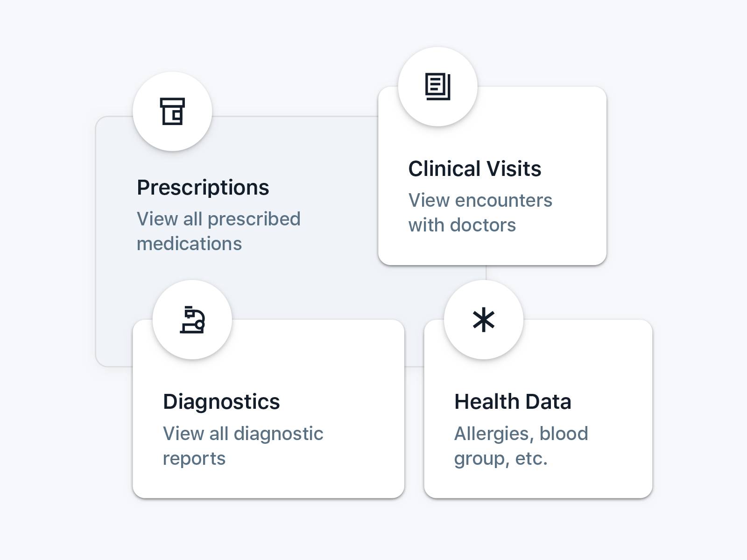The width and height of the screenshot is (747, 560).
Task: Open the Prescriptions heading
Action: point(203,188)
